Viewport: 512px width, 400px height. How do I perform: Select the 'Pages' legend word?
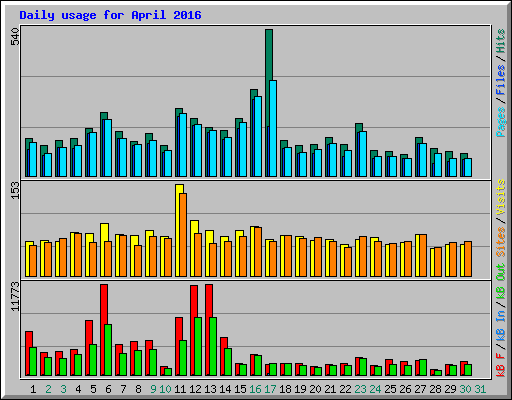coord(501,122)
